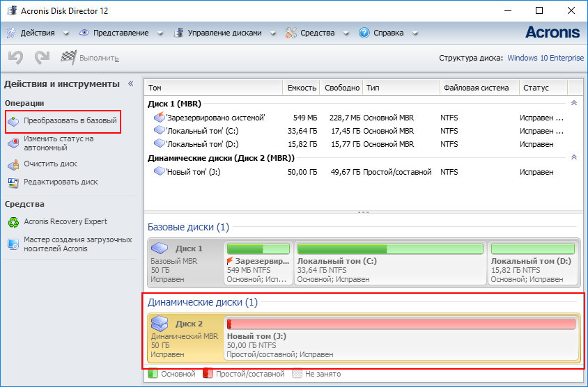The height and width of the screenshot is (387, 588).
Task: Click the Справка question mark icon
Action: [x=364, y=33]
